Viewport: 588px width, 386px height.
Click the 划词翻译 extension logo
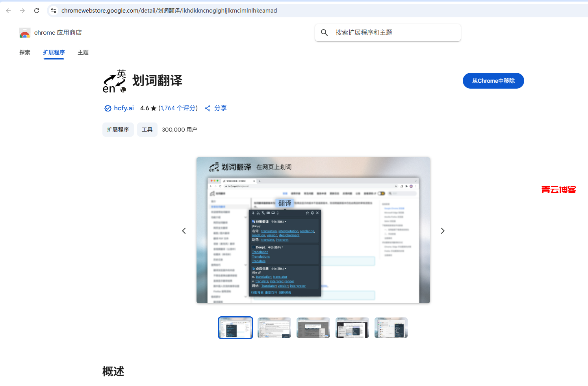click(115, 81)
